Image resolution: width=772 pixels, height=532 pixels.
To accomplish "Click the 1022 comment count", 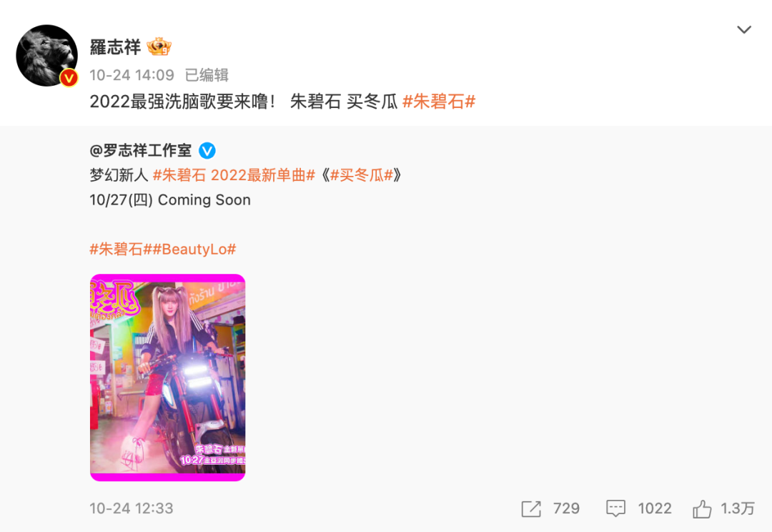I will click(x=654, y=508).
